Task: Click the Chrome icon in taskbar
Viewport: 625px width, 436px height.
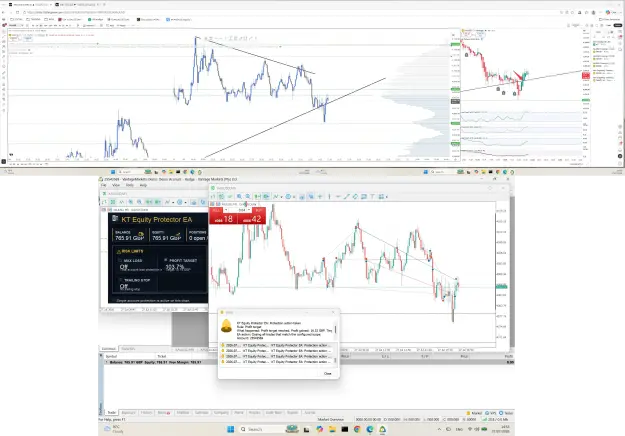Action: coord(357,429)
